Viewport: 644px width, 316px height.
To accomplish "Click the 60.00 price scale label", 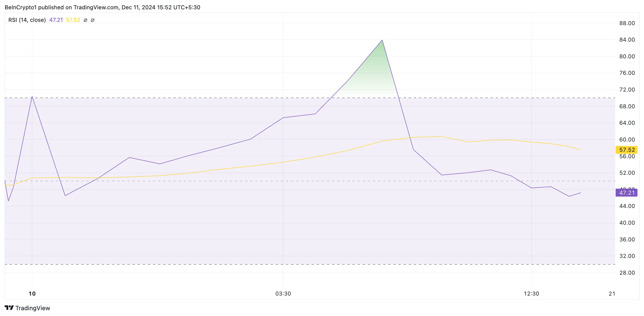I will click(627, 140).
